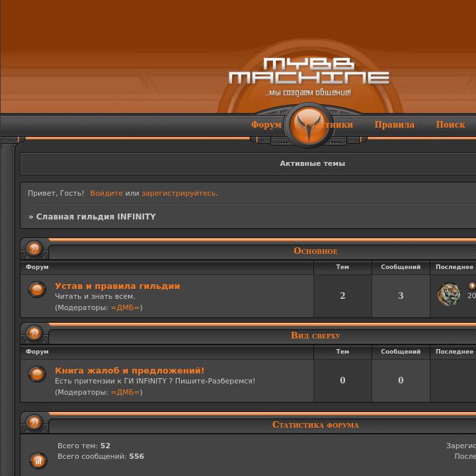Image resolution: width=476 pixels, height=476 pixels.
Task: Open the Форум navigation menu item
Action: (266, 124)
